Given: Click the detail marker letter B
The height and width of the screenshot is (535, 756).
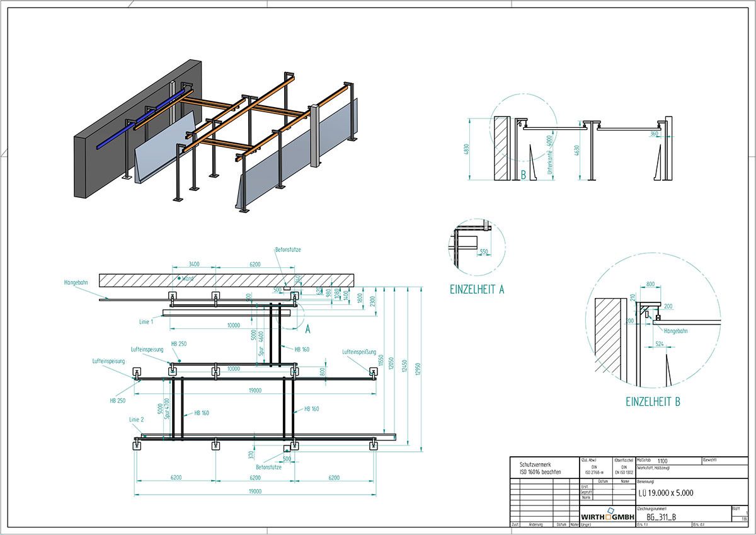Looking at the screenshot, I should point(523,175).
